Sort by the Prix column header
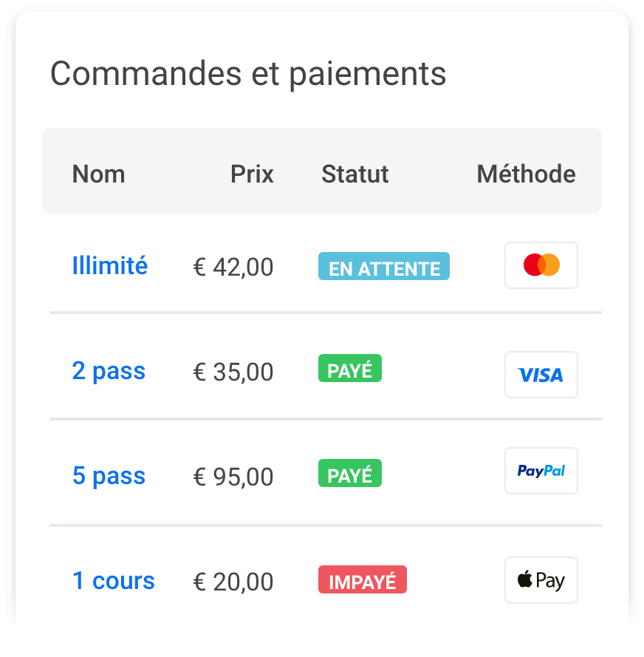The height and width of the screenshot is (657, 644). coord(252,174)
